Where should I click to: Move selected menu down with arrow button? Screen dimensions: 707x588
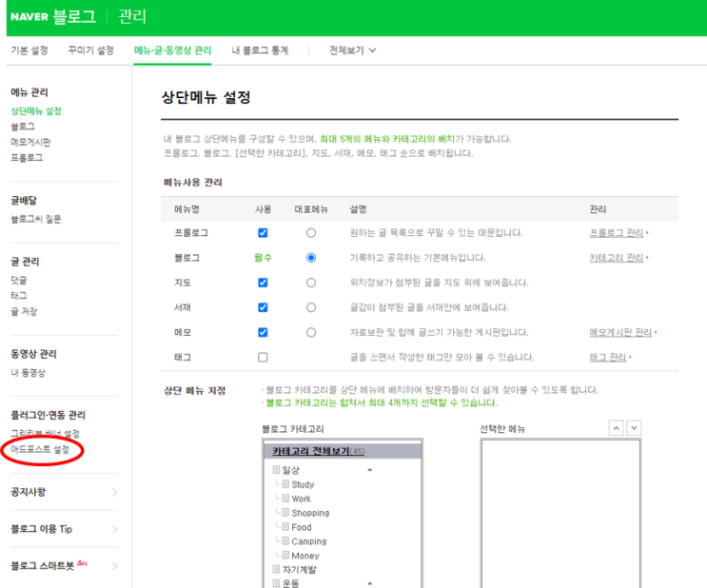pos(634,428)
